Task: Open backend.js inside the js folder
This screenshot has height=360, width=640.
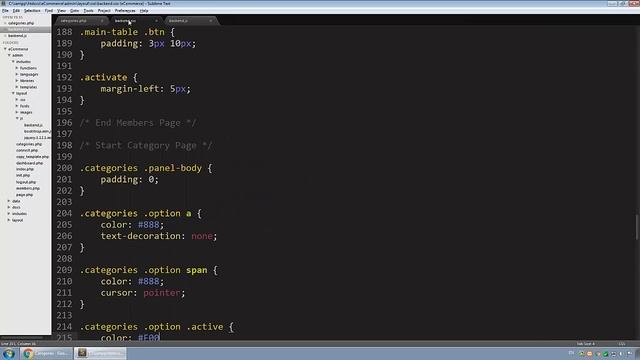Action: (33, 125)
